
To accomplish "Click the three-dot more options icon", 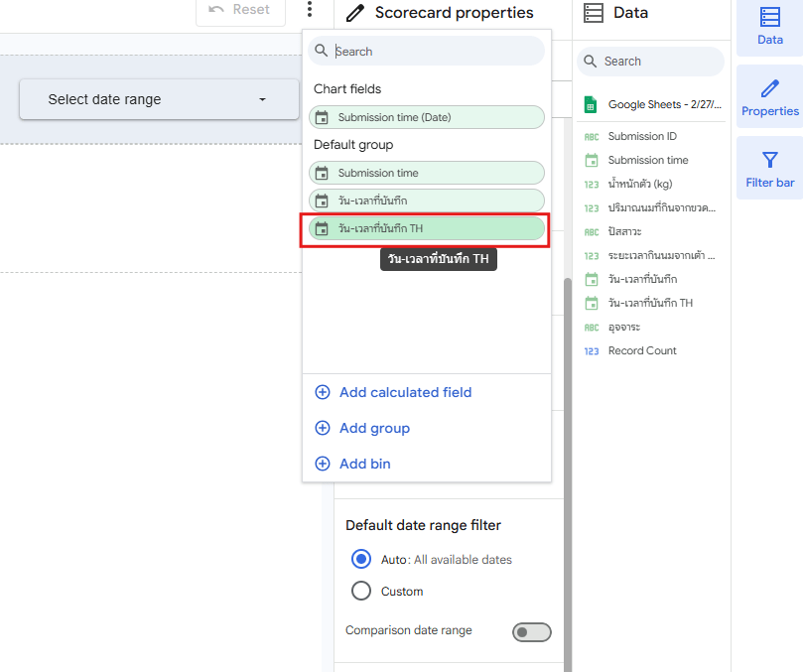I will point(311,10).
